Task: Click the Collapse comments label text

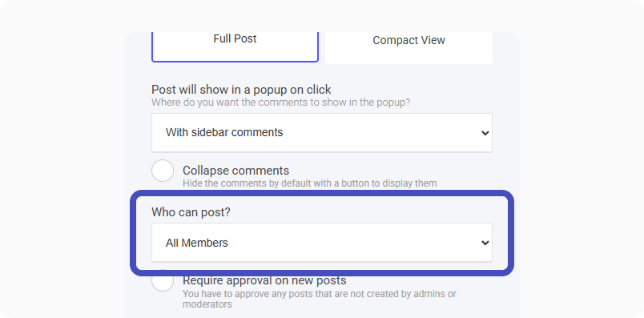Action: [x=235, y=171]
